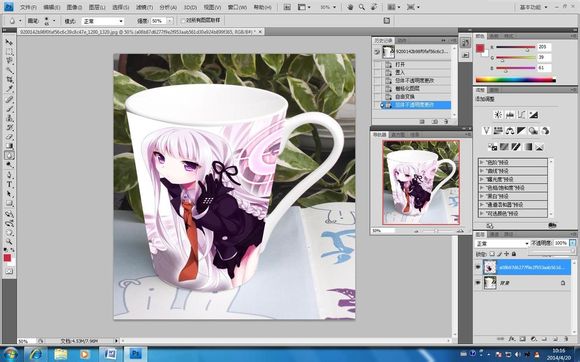Select the Zoom tool in toolbox
The height and width of the screenshot is (362, 580).
point(9,241)
